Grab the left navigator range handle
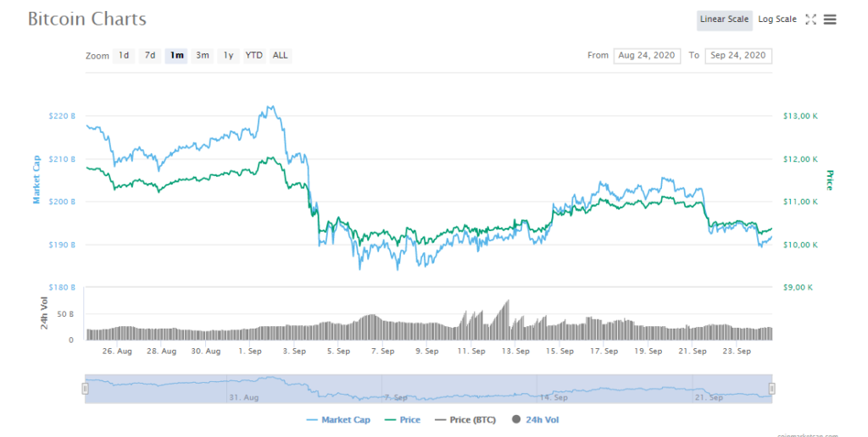The image size is (868, 437). coord(86,389)
